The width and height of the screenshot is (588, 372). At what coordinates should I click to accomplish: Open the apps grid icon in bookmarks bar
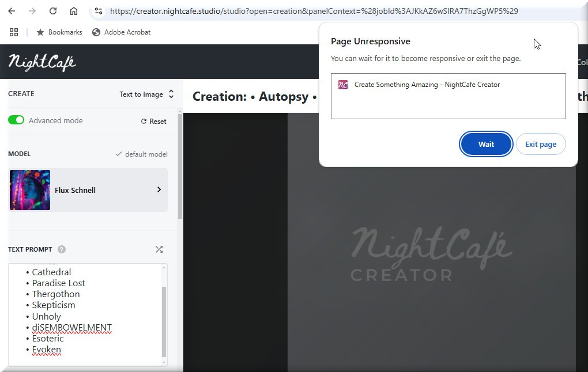pos(14,32)
